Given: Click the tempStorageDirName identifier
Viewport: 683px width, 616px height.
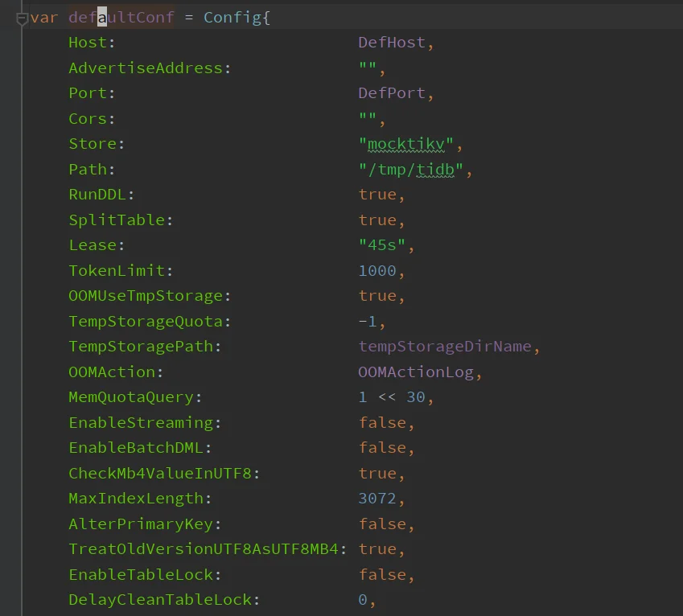Looking at the screenshot, I should (x=445, y=347).
